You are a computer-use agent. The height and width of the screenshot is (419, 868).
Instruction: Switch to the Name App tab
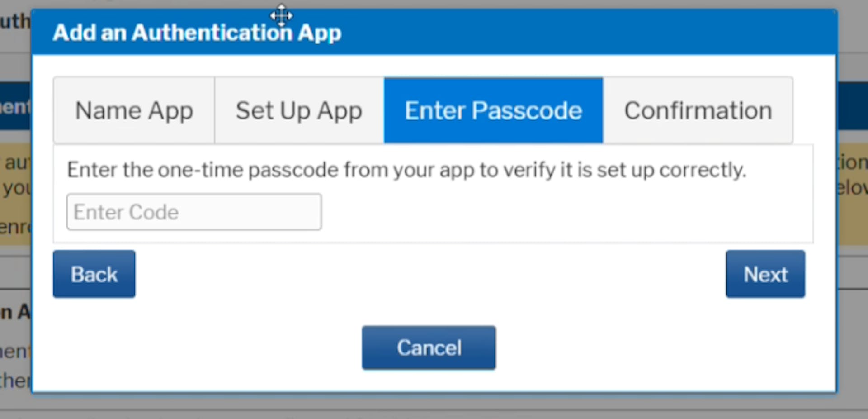click(x=134, y=110)
